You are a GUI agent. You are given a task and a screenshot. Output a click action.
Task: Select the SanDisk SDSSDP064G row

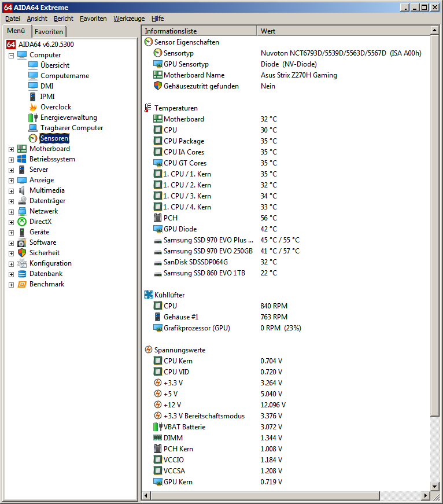pos(286,262)
